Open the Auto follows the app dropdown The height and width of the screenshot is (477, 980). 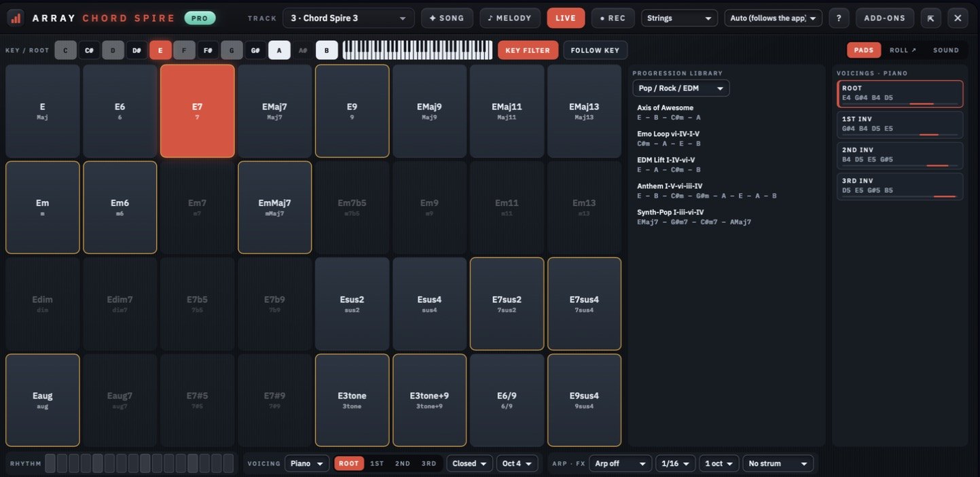pyautogui.click(x=774, y=18)
